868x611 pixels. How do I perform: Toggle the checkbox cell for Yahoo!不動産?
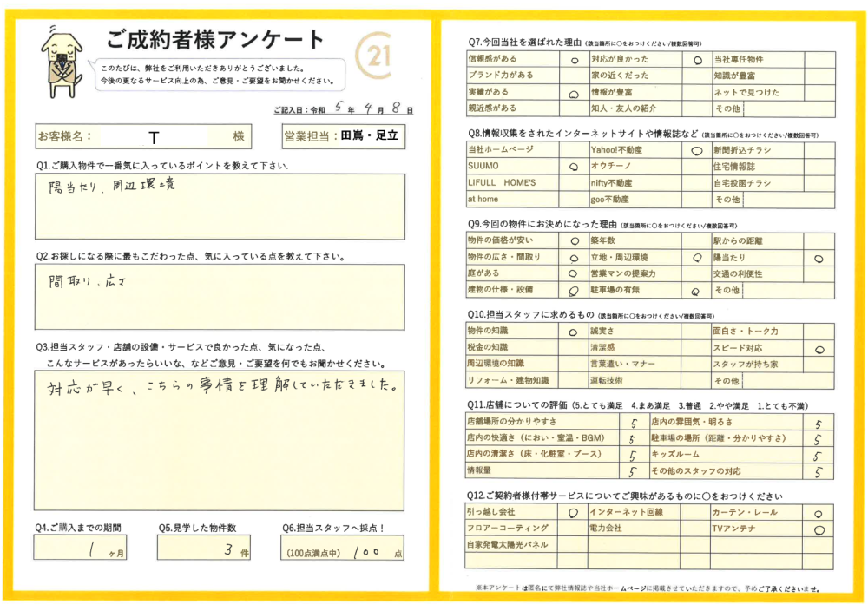click(x=696, y=150)
